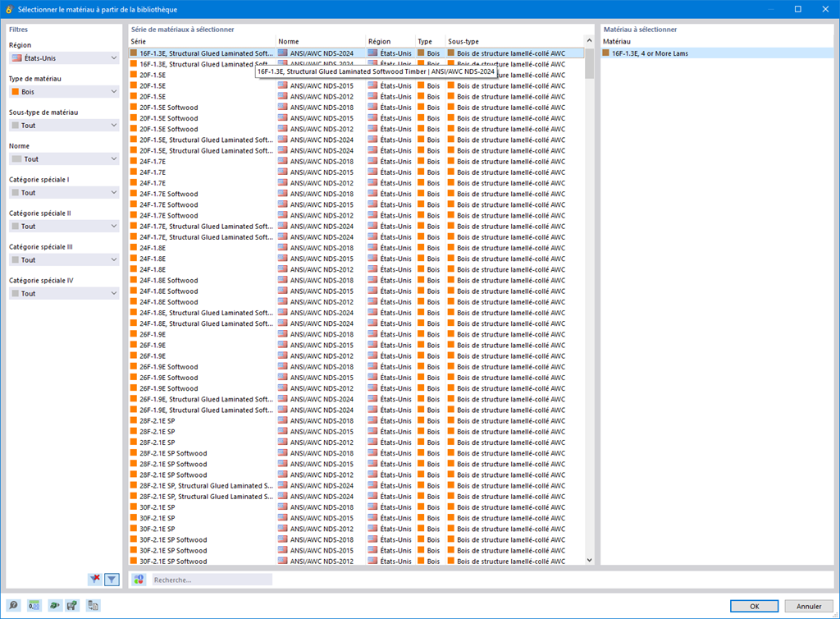This screenshot has height=619, width=840.
Task: Click the list scrollbar up arrow
Action: click(x=589, y=41)
